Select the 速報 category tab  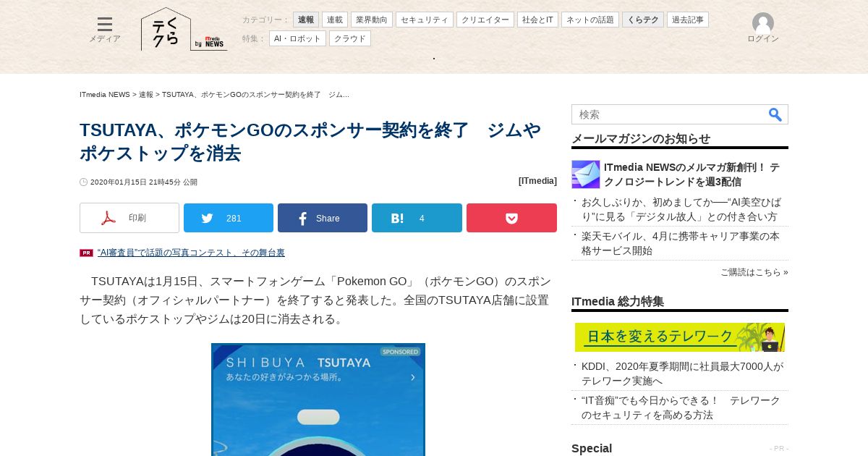pyautogui.click(x=306, y=20)
